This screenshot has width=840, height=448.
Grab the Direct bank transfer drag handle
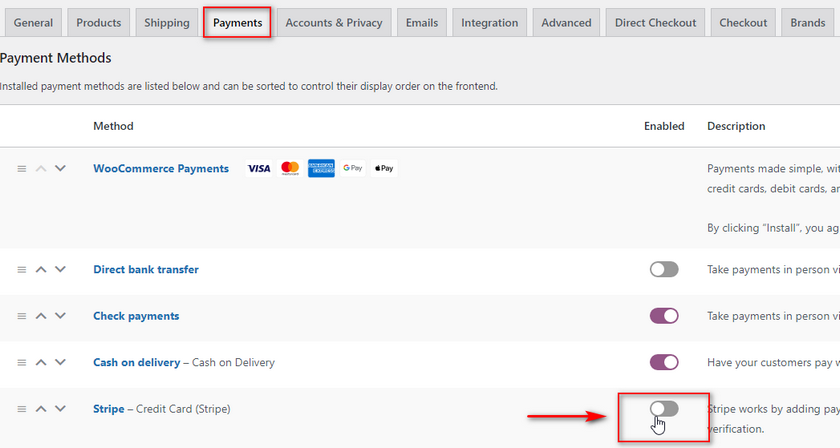(x=21, y=270)
